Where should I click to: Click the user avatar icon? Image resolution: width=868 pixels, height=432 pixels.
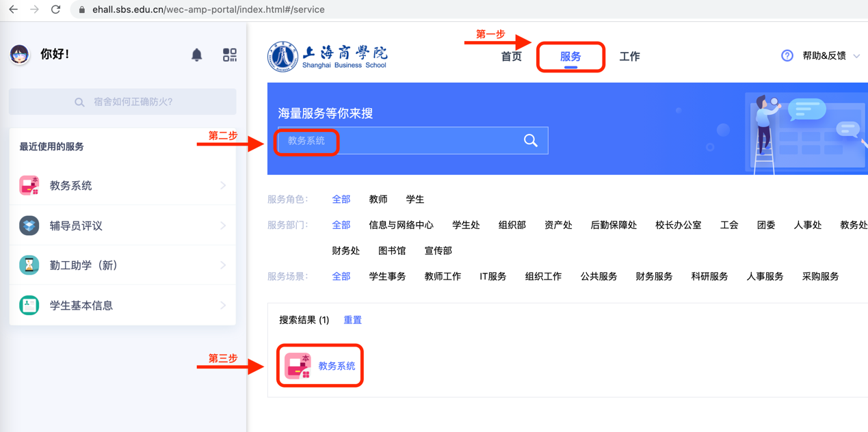[20, 55]
